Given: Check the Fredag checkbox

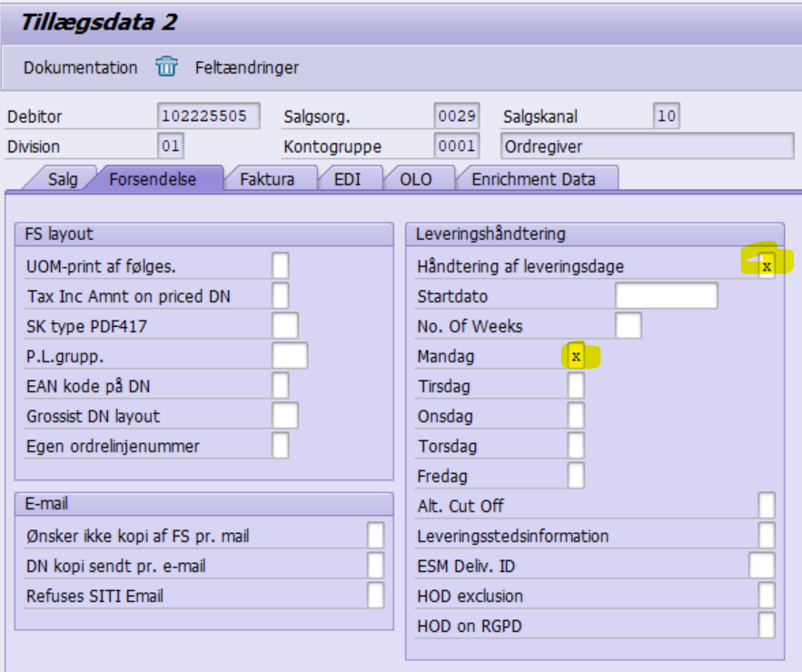Looking at the screenshot, I should click(x=576, y=476).
